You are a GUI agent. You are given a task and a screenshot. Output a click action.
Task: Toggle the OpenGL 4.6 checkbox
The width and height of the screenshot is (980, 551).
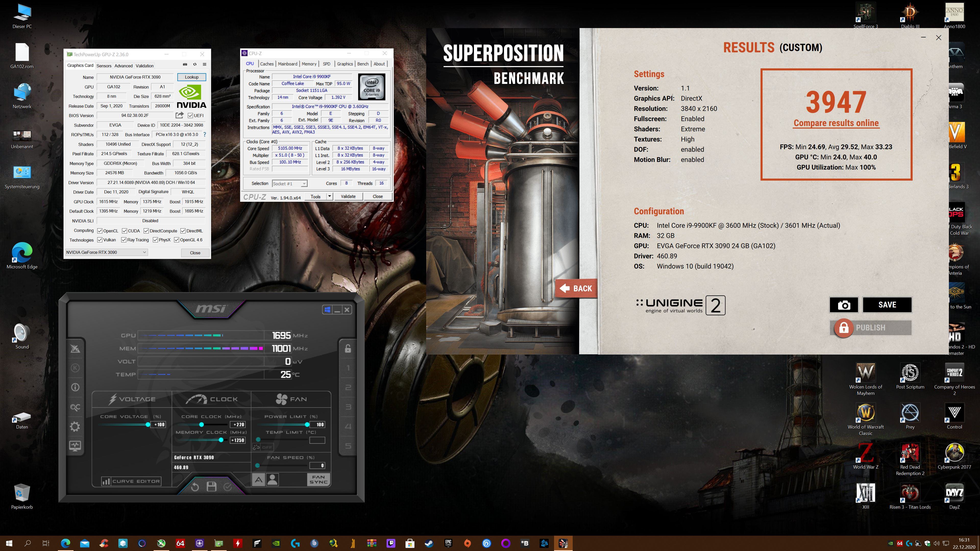pyautogui.click(x=177, y=240)
